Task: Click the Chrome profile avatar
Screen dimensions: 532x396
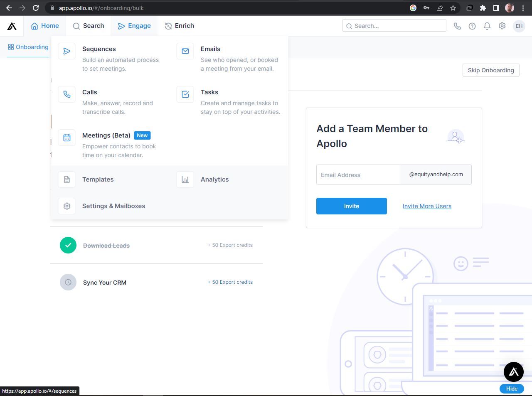Action: coord(510,8)
